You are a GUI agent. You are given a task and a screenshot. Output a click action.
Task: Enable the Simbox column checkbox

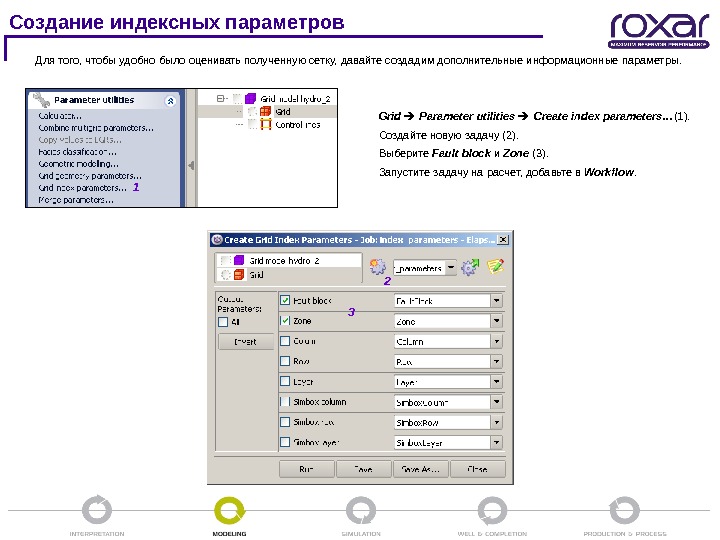tap(285, 401)
